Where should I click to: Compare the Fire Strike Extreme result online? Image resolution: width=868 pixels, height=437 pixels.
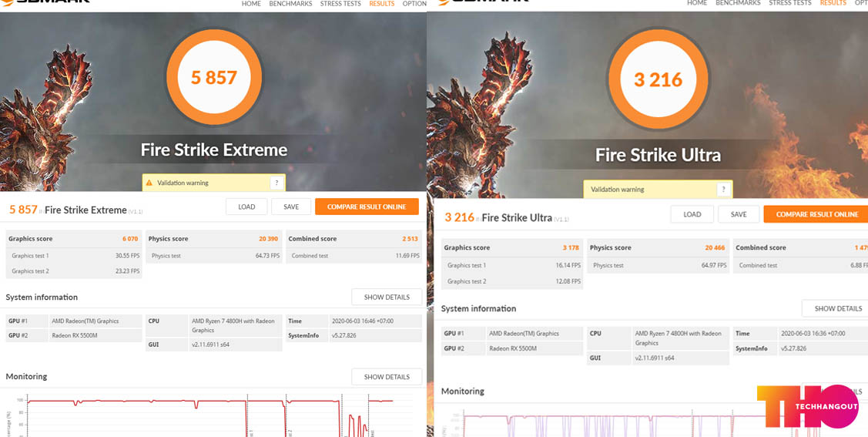367,207
